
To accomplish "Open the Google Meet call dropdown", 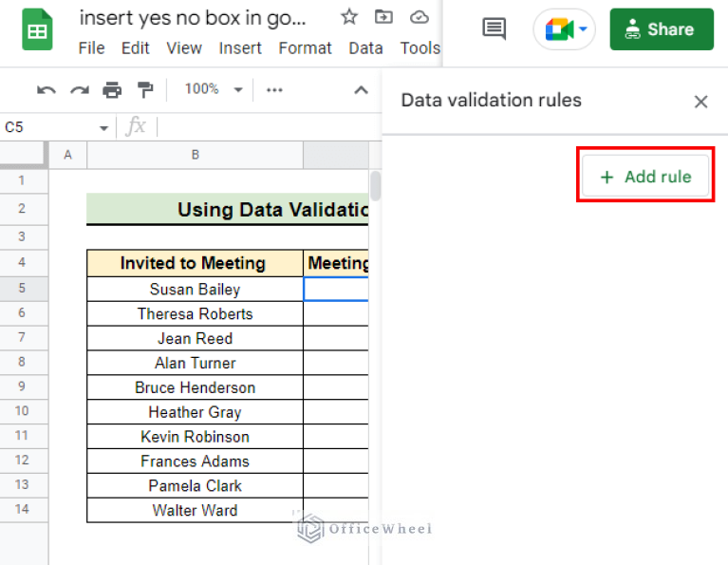I will 564,29.
